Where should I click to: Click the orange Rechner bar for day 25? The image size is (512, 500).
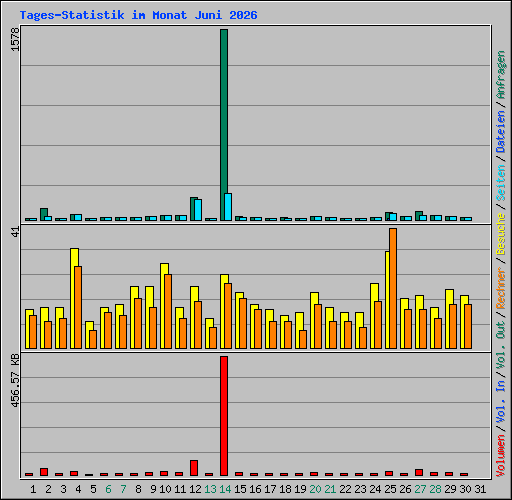(393, 289)
